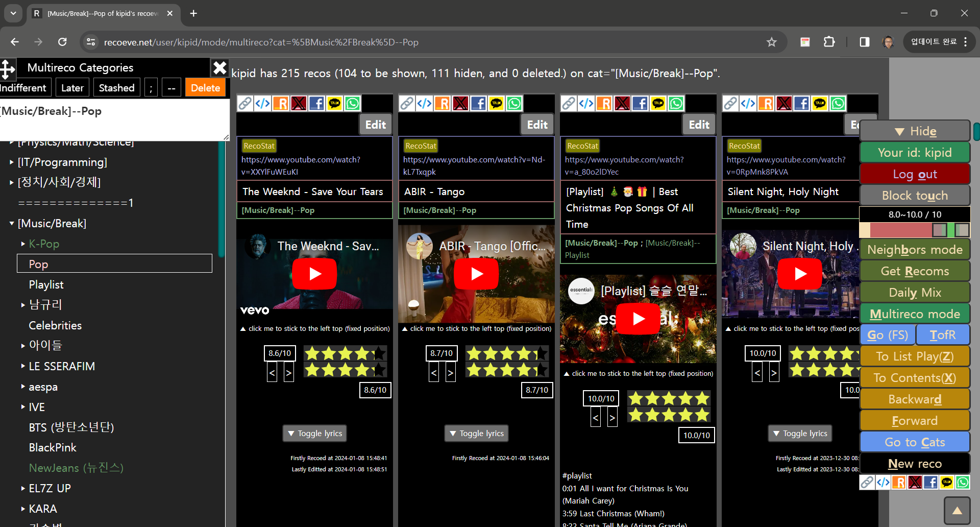Click the score range slider bar
The image size is (980, 527).
[915, 230]
